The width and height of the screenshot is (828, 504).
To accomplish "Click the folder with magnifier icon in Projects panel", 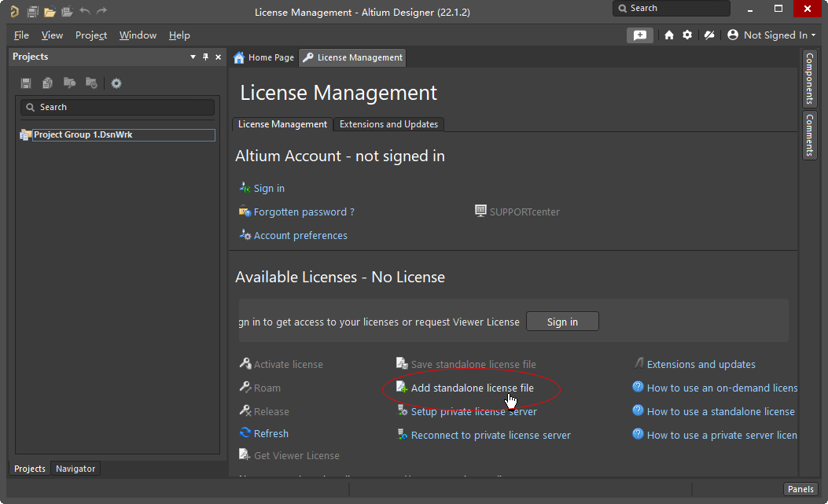I will (x=69, y=83).
